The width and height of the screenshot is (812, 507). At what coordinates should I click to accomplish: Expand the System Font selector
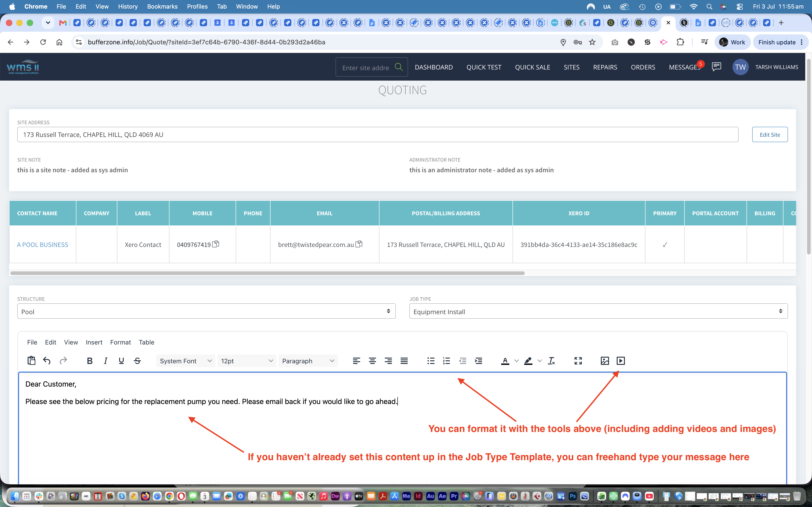tap(186, 361)
